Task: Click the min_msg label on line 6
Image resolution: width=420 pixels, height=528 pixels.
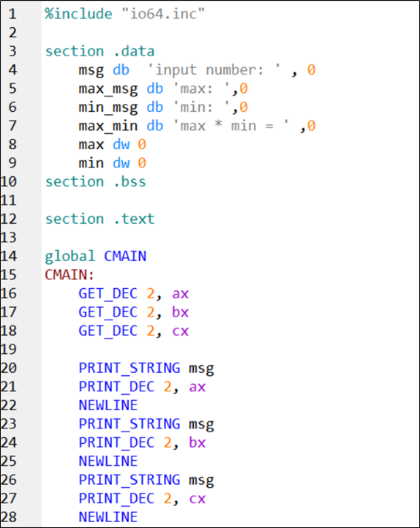Action: [108, 108]
